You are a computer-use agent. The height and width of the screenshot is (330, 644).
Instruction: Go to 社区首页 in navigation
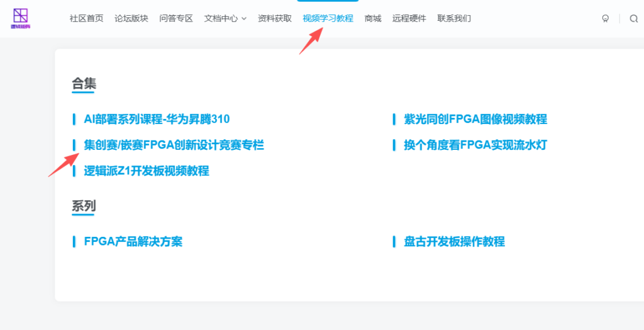click(86, 19)
